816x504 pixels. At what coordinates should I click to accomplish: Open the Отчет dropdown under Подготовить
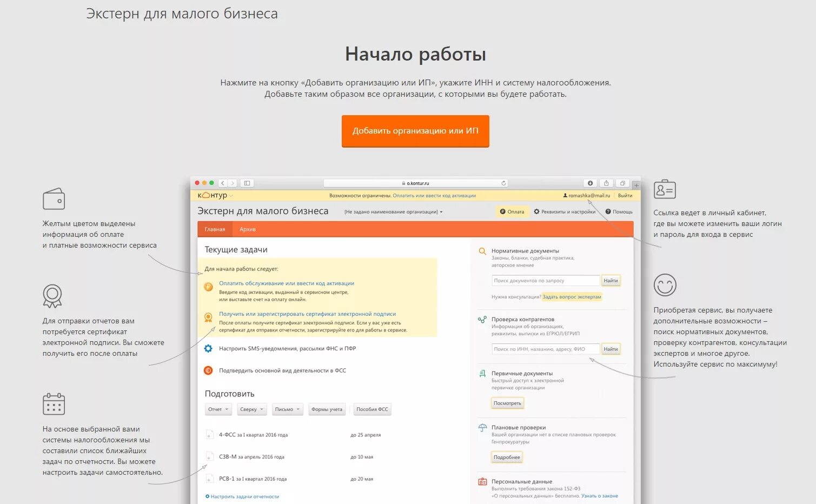(x=218, y=409)
